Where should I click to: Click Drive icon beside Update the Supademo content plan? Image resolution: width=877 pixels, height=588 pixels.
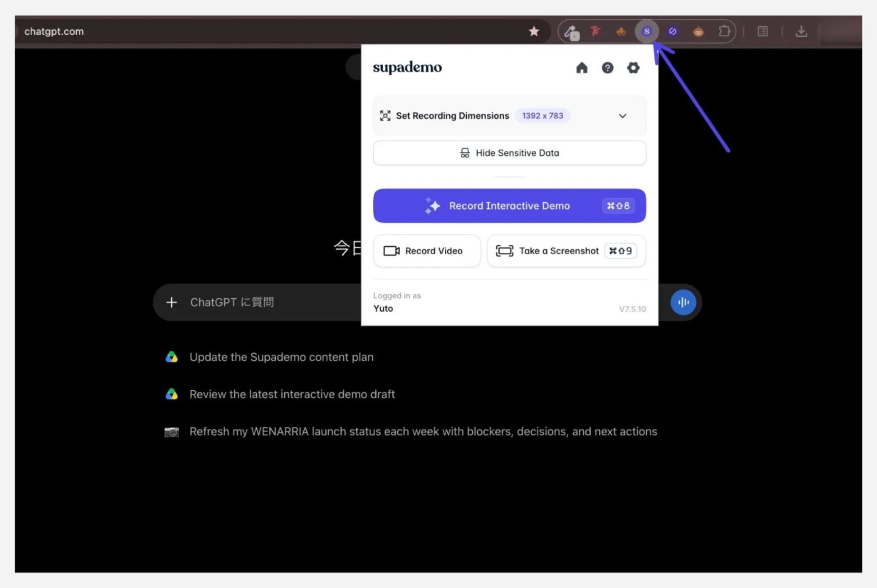[x=171, y=357]
